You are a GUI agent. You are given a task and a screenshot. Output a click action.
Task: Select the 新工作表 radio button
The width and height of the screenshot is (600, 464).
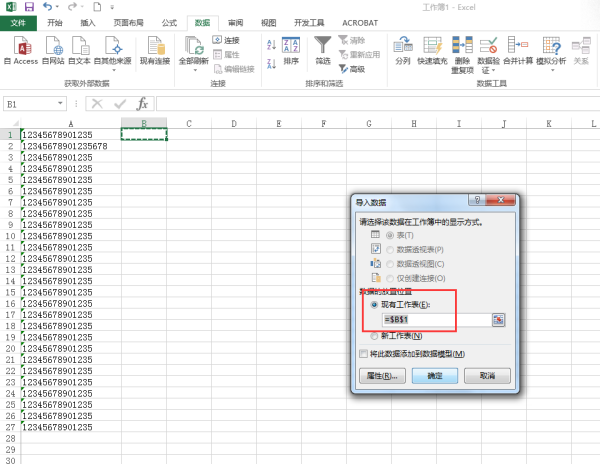tap(375, 336)
